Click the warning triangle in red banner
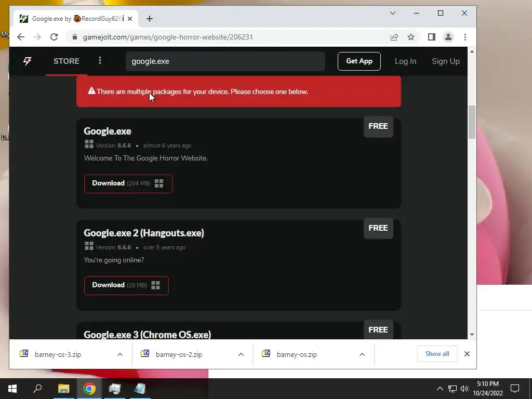Screen dimensions: 532x399 pos(91,91)
